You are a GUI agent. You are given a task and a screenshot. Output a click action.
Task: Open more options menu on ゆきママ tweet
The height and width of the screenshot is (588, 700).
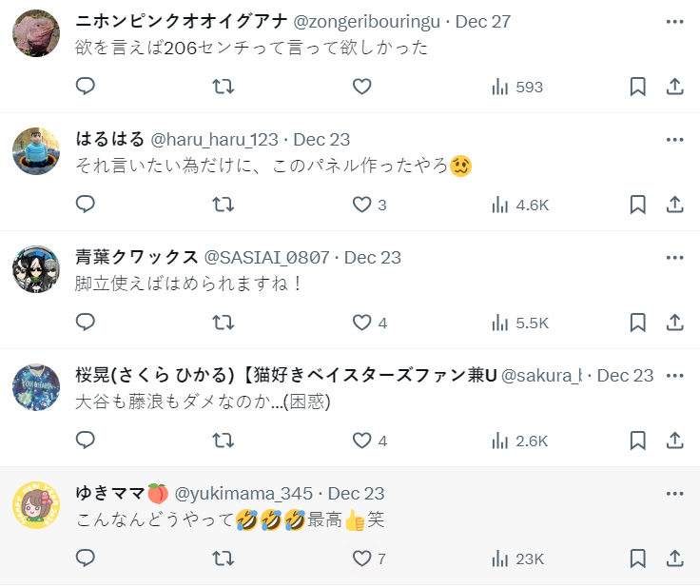(674, 494)
